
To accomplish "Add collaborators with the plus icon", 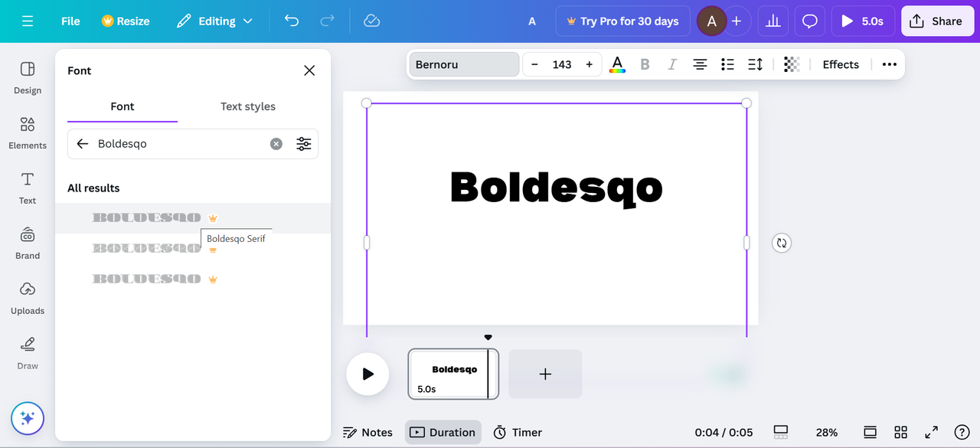I will (x=737, y=21).
